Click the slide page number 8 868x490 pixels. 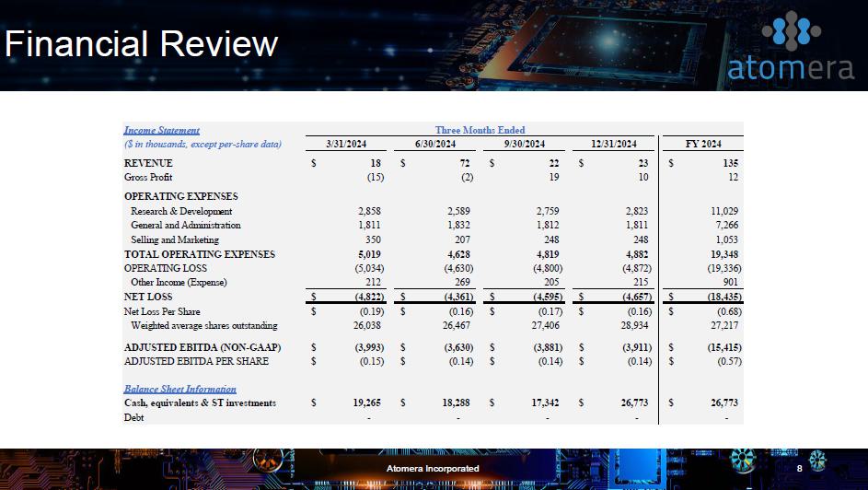click(x=799, y=469)
